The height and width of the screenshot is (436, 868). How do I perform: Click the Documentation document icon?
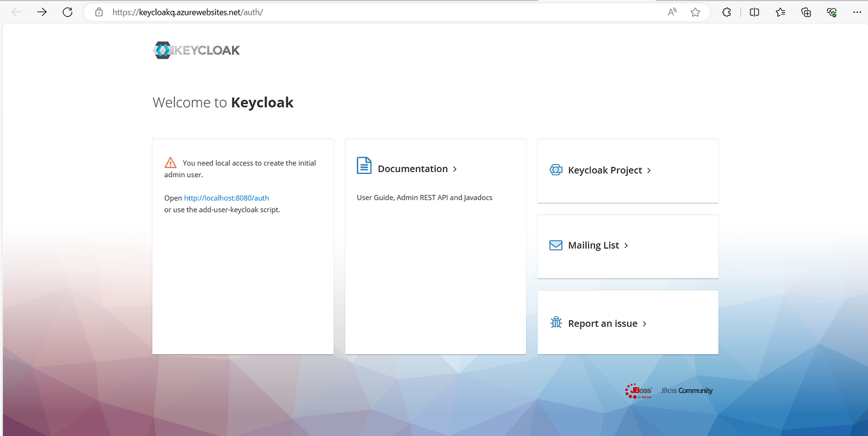pos(364,166)
